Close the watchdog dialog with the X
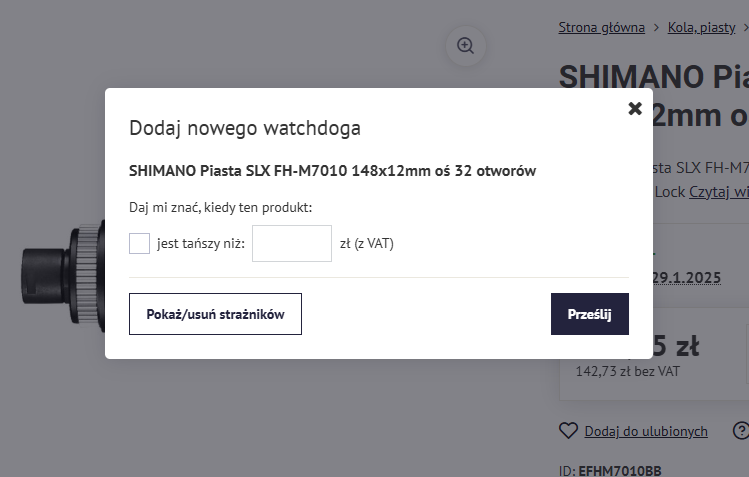This screenshot has width=749, height=477. click(x=635, y=109)
